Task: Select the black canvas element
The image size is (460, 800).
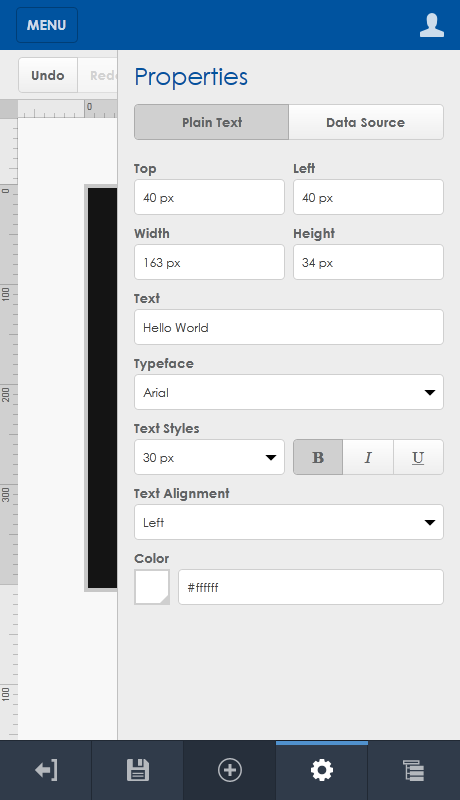Action: coord(102,388)
